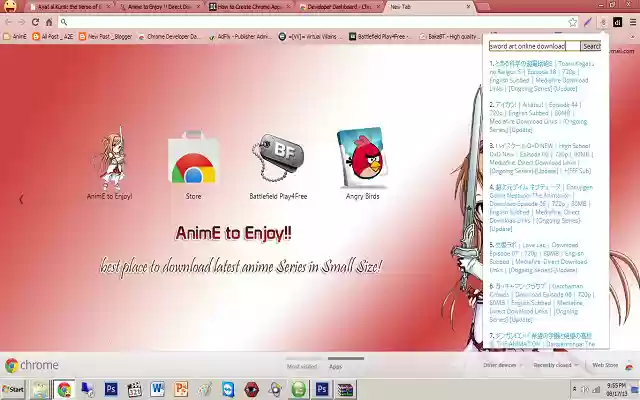
Task: Click the smiley user avatar icon
Action: (10, 6)
